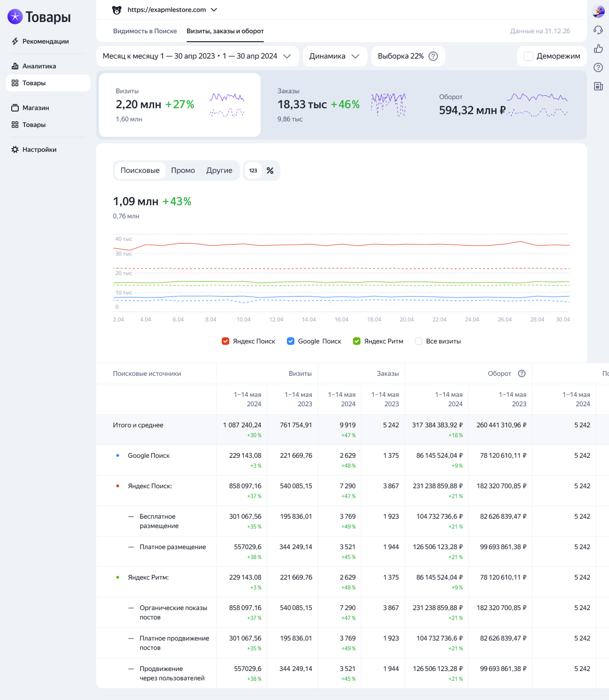Click the 1,09 млн headline value above the chart
The image size is (609, 700).
(x=135, y=201)
